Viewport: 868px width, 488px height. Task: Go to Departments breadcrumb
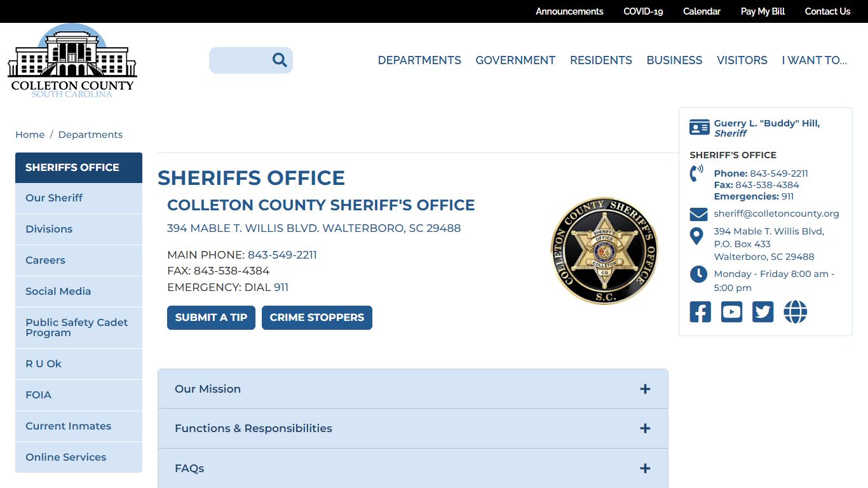tap(90, 135)
